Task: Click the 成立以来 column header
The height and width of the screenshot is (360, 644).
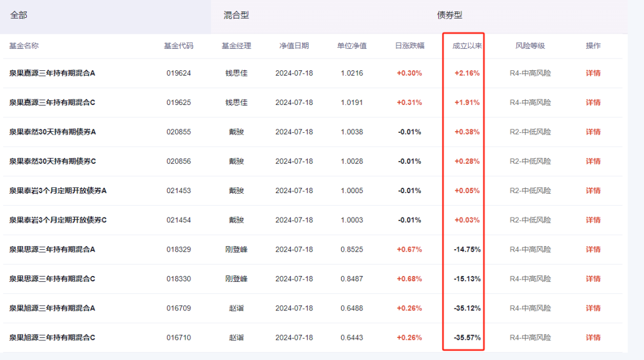Action: click(467, 45)
